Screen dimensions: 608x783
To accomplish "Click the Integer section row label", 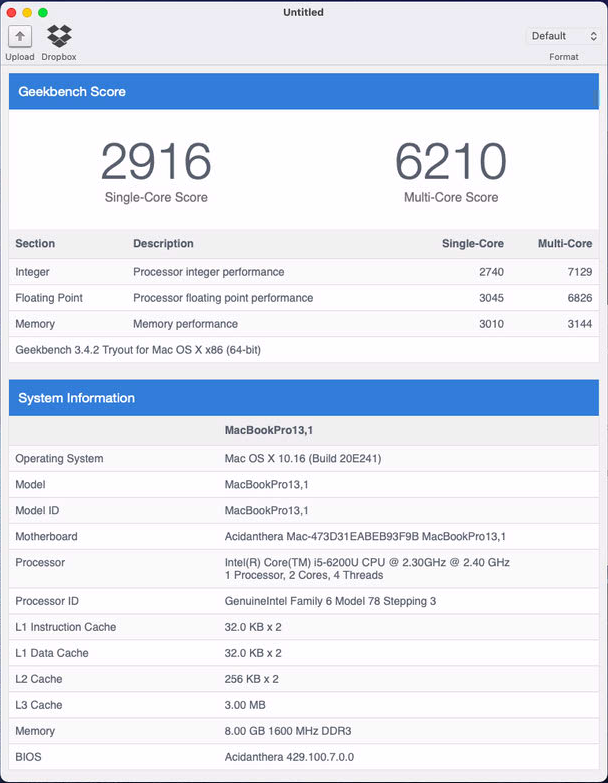I will tap(32, 272).
